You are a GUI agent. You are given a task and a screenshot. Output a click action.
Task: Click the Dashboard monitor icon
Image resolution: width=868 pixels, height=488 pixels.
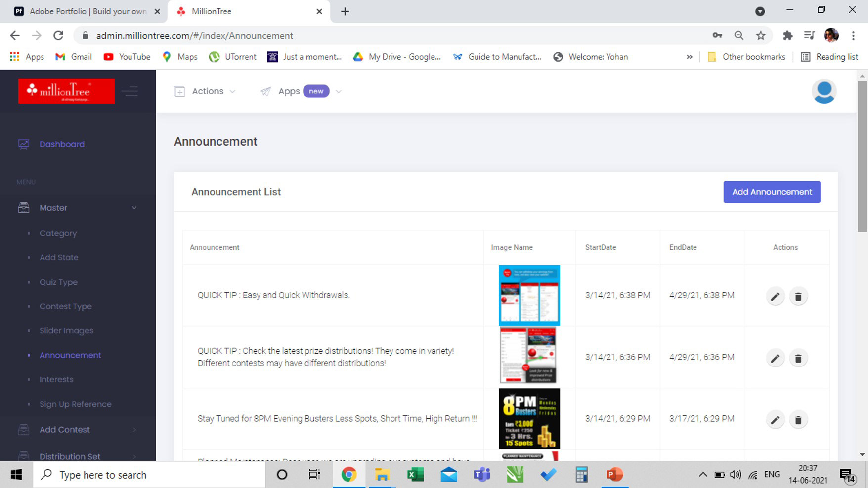24,144
